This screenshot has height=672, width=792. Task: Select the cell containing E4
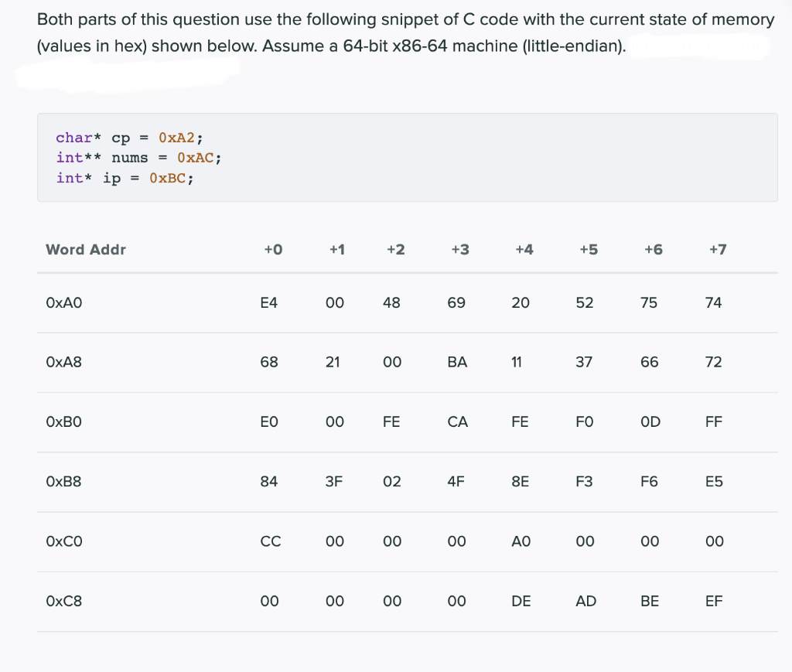(269, 302)
